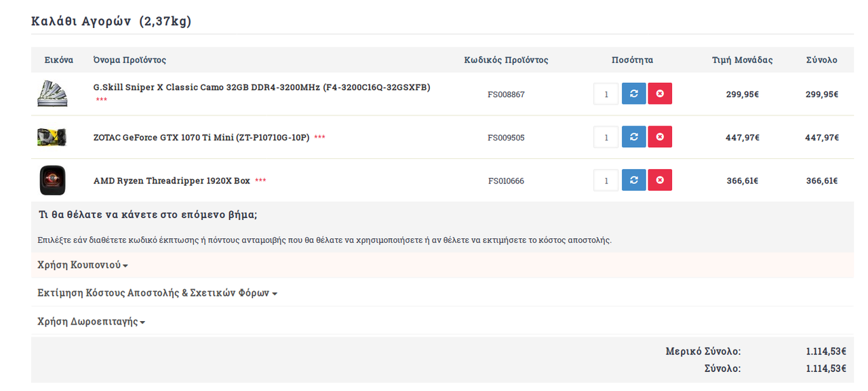Screen dimensions: 868x391
Task: Open the G.Skill RAM product thumbnail
Action: [52, 94]
